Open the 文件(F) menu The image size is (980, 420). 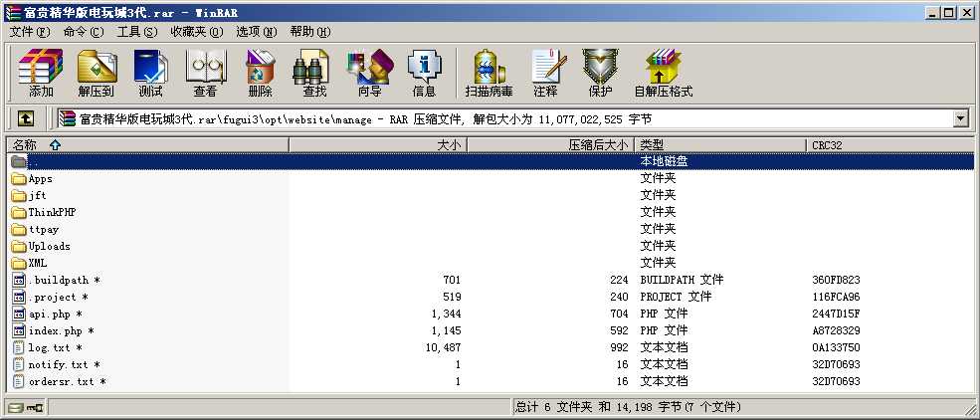coord(30,31)
